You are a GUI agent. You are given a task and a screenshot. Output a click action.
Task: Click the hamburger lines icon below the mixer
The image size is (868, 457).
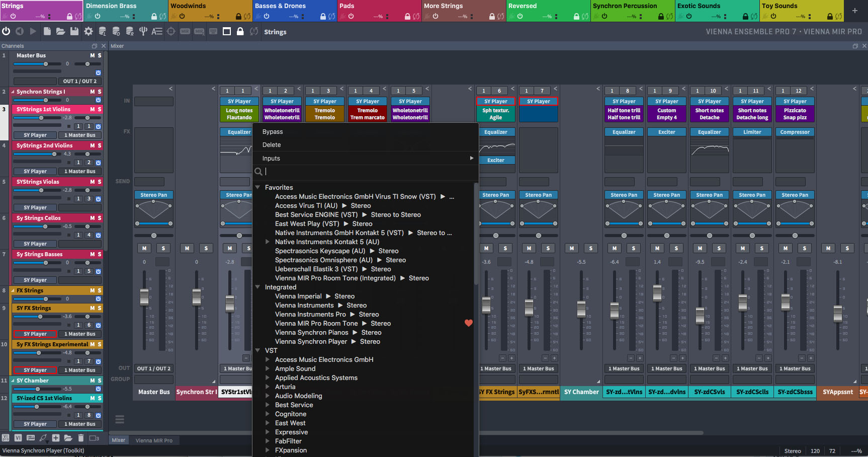[x=120, y=419]
